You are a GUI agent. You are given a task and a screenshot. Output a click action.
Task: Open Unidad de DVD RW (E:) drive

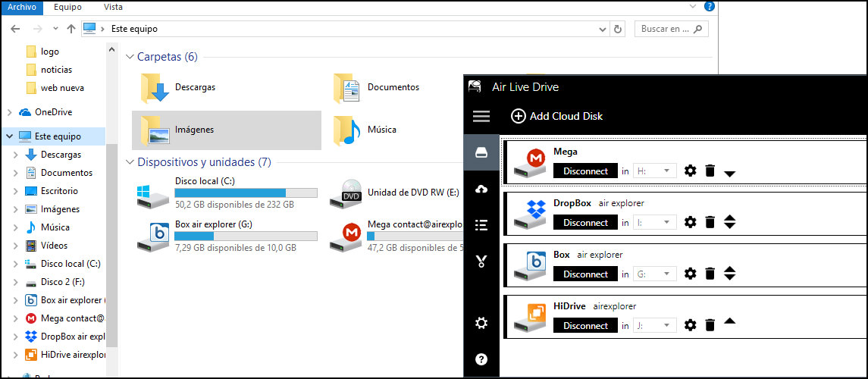396,193
